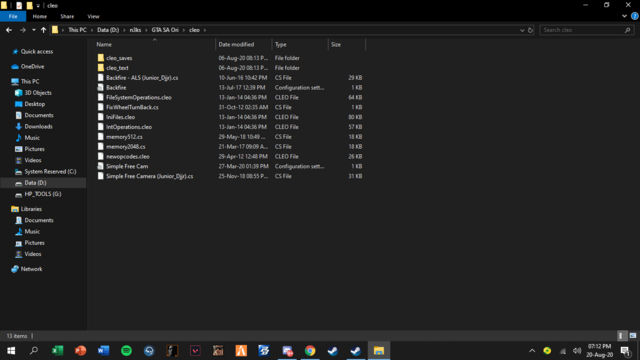Open the address bar history dropdown
The image size is (640, 360).
(x=522, y=30)
